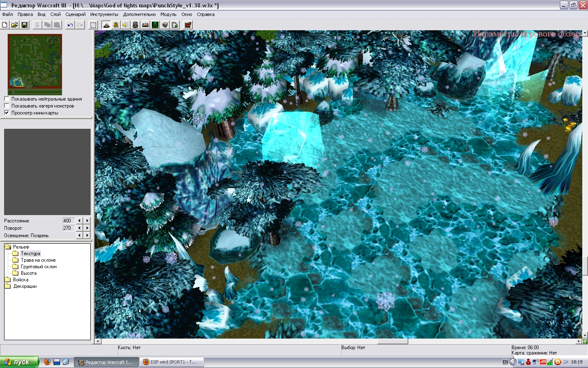Switch Освещение to next setting
Image resolution: width=588 pixels, height=368 pixels.
(87, 236)
